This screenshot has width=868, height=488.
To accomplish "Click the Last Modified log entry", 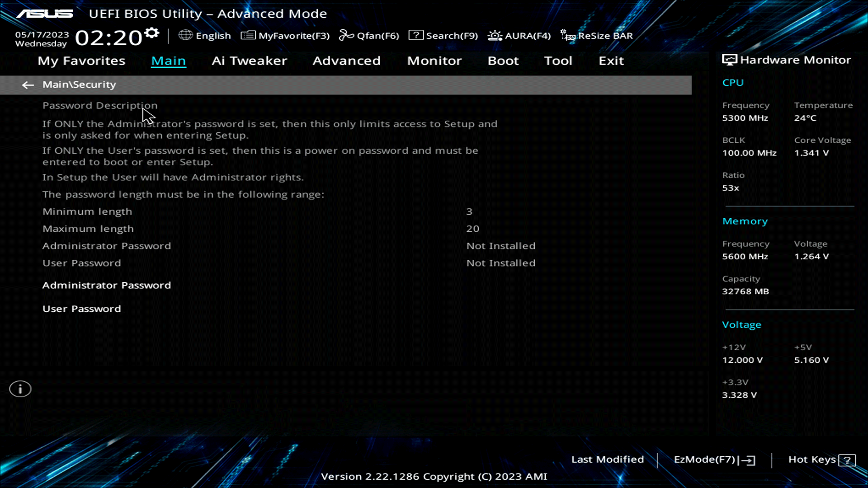I will (x=608, y=459).
